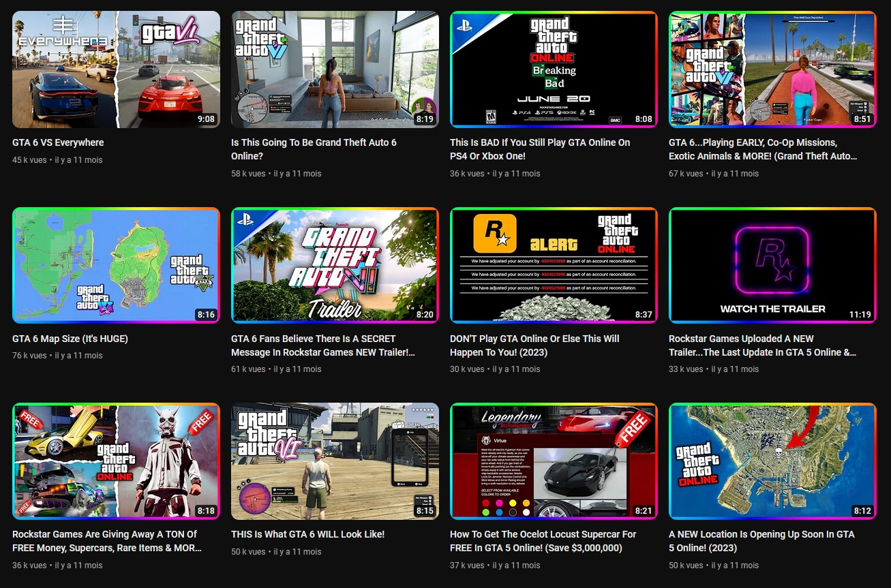Open the 'WATCH THE TRAILER' neon thumbnail
The width and height of the screenshot is (891, 588).
[772, 265]
